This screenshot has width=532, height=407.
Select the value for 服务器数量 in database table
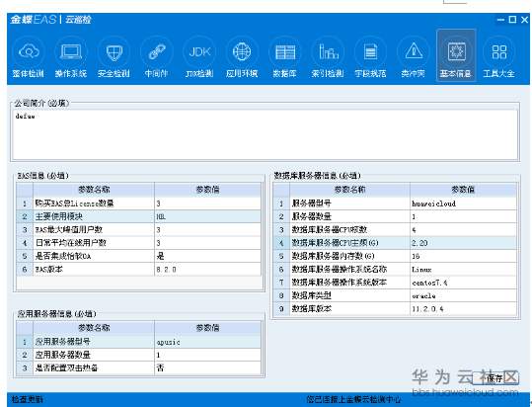click(x=463, y=216)
